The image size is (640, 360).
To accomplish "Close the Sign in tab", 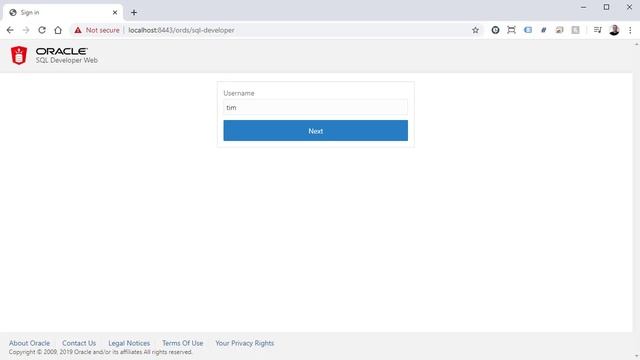I will click(x=115, y=13).
